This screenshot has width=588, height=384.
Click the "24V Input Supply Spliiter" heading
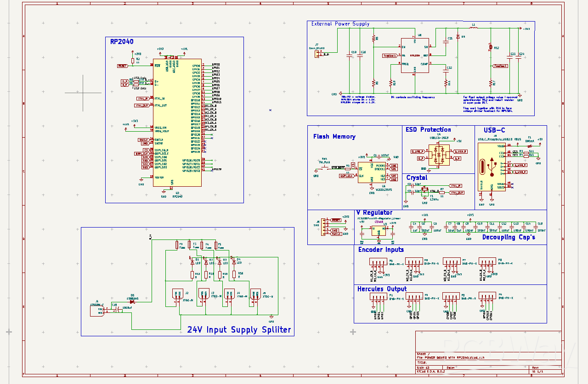point(239,330)
